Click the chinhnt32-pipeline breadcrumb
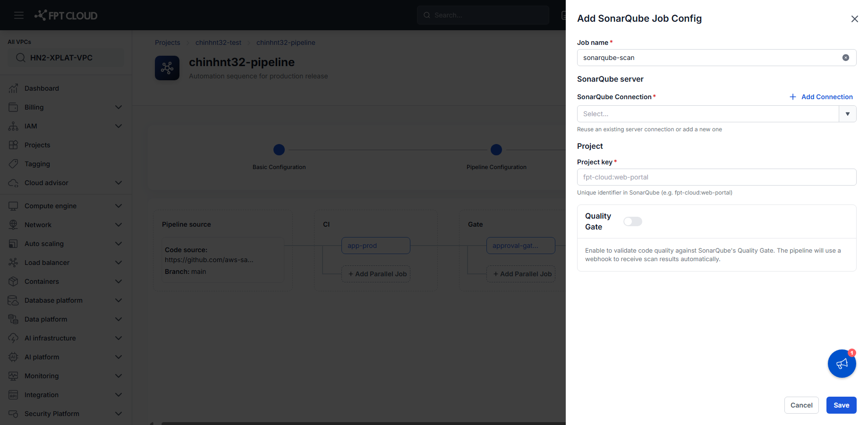Image resolution: width=868 pixels, height=425 pixels. (x=286, y=42)
